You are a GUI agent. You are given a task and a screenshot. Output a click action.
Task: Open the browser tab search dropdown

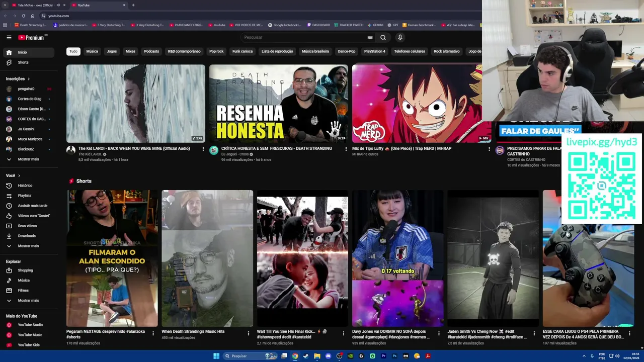(5, 5)
